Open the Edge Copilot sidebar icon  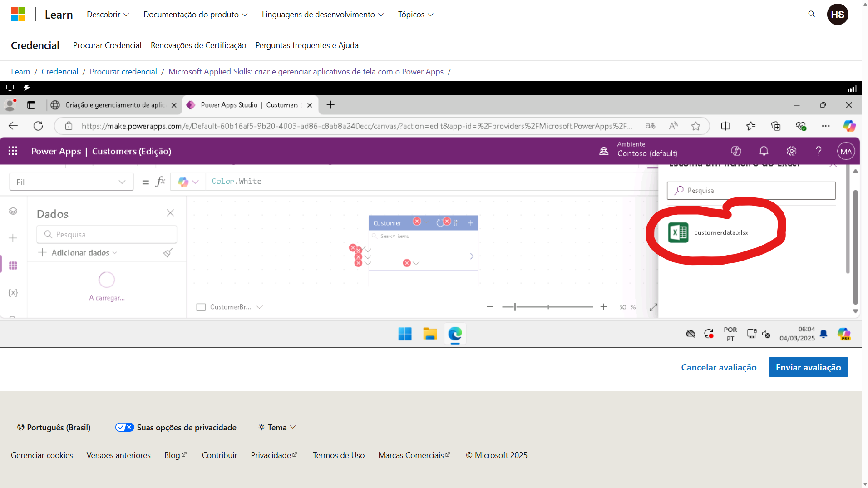point(849,126)
